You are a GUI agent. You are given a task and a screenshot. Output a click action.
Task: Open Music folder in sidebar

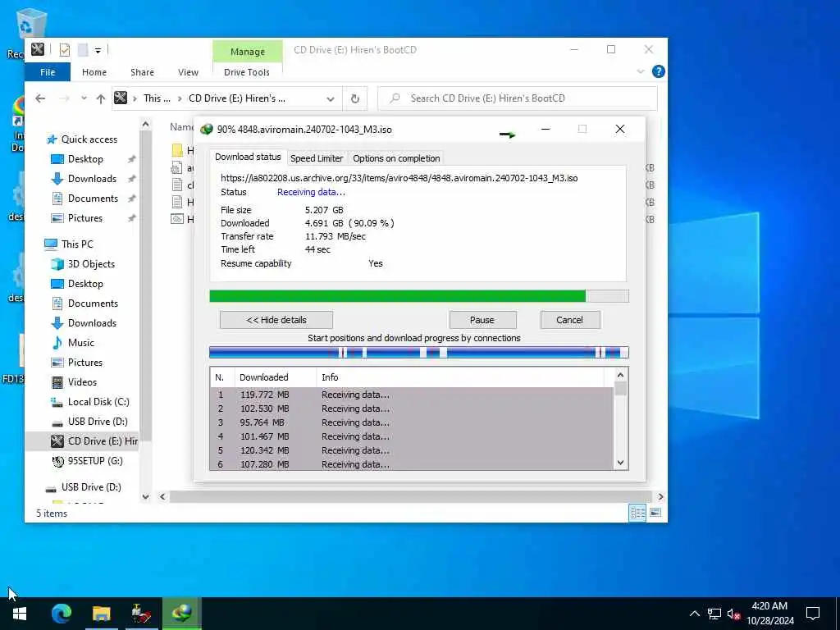point(81,343)
